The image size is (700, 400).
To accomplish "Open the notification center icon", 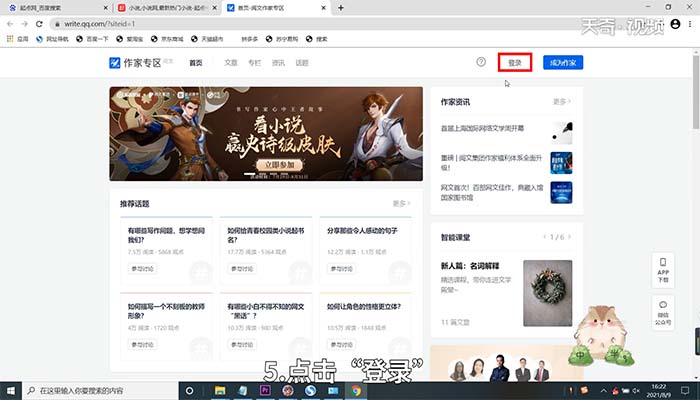I will [x=686, y=391].
